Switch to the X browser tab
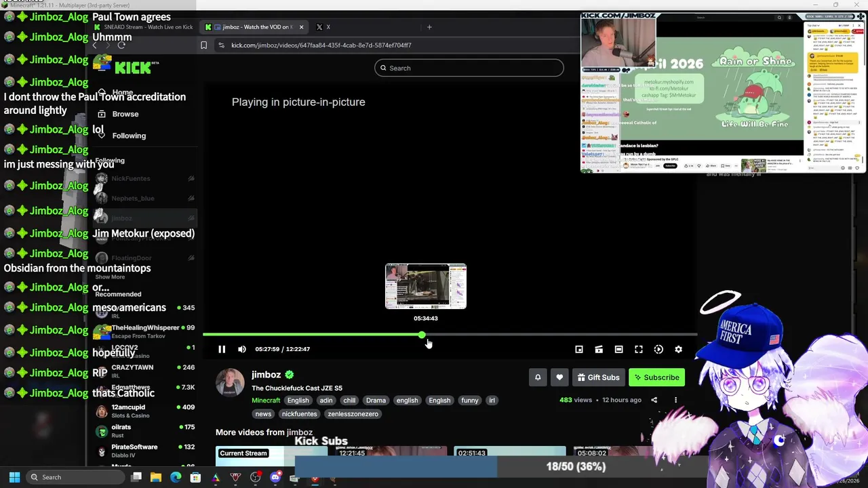Screen dimensions: 868x488 coord(324,27)
